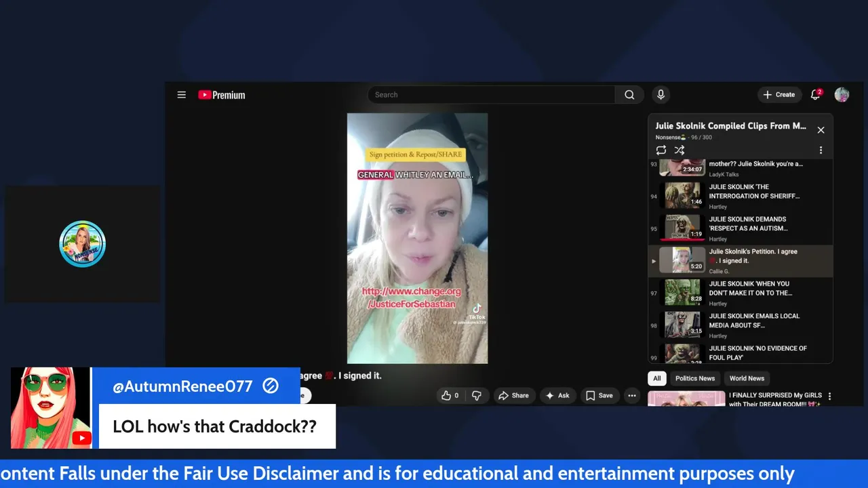Image resolution: width=868 pixels, height=488 pixels.
Task: Click the AutumnRenee077 commenter avatar
Action: [x=51, y=408]
